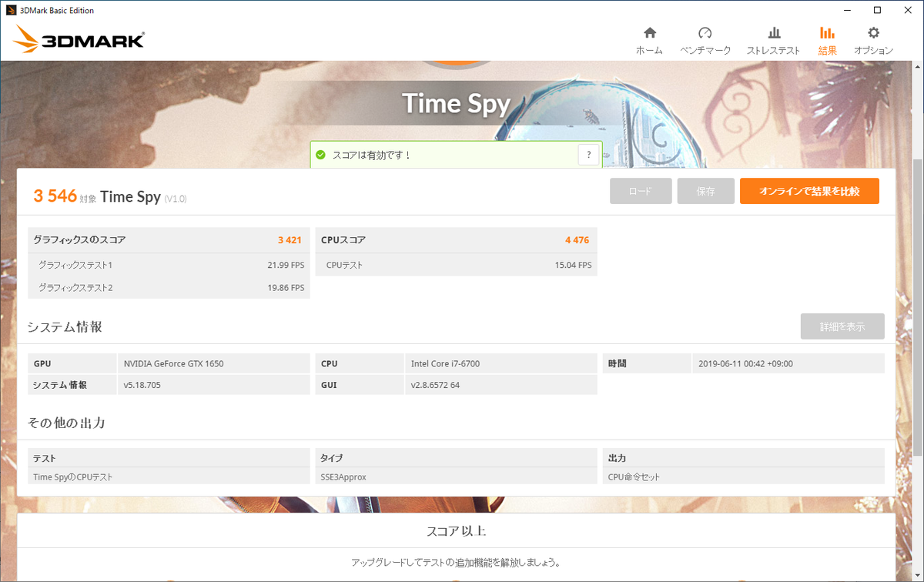Close the 3DMark window
The image size is (924, 582).
point(906,10)
